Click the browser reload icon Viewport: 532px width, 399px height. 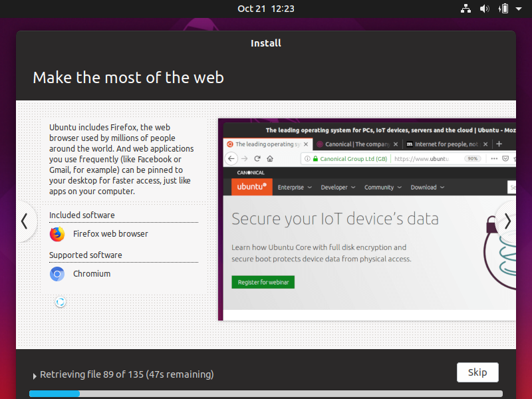click(257, 158)
